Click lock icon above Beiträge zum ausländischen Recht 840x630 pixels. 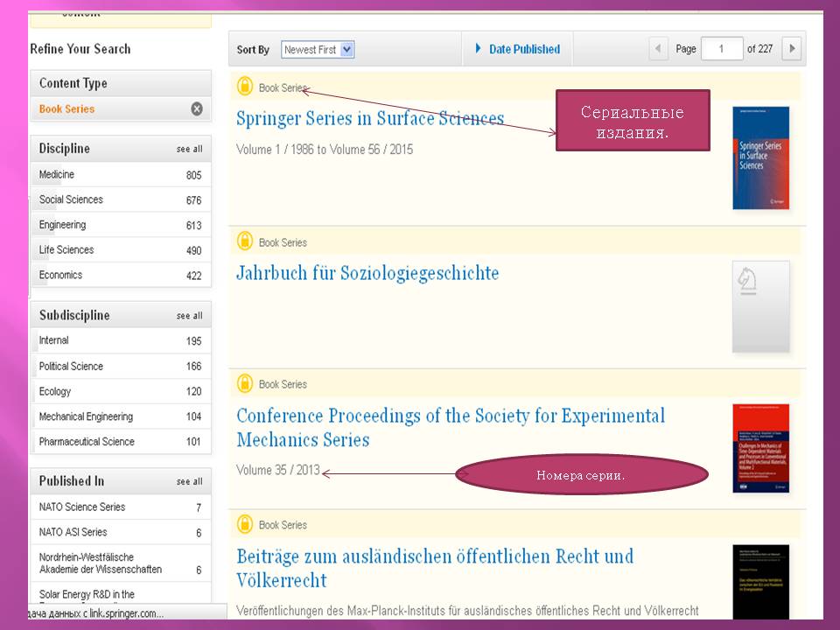[x=245, y=525]
